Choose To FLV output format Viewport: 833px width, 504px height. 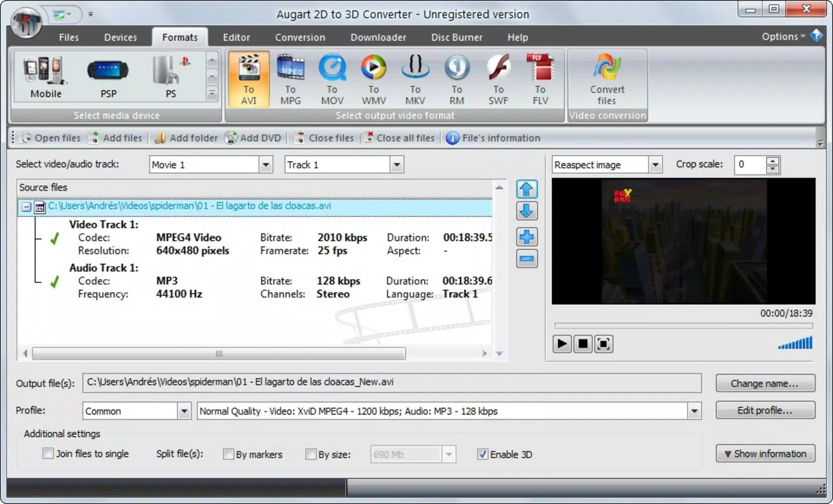[x=540, y=79]
